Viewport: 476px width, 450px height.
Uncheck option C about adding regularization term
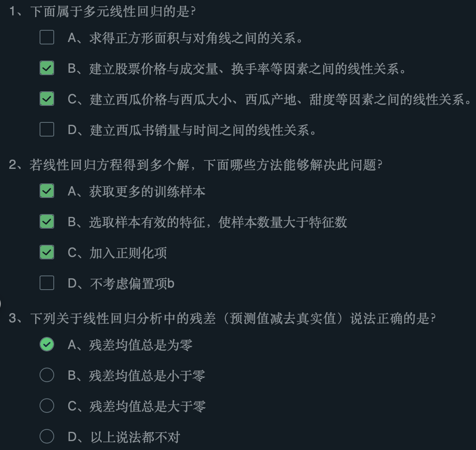pos(46,252)
